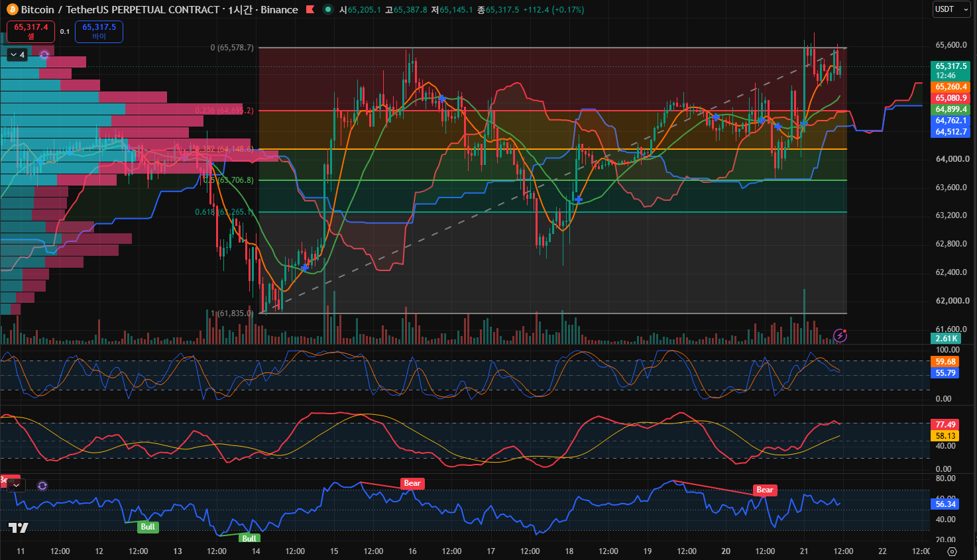The height and width of the screenshot is (560, 977).
Task: Select the red Bear label near 16th
Action: tap(412, 483)
